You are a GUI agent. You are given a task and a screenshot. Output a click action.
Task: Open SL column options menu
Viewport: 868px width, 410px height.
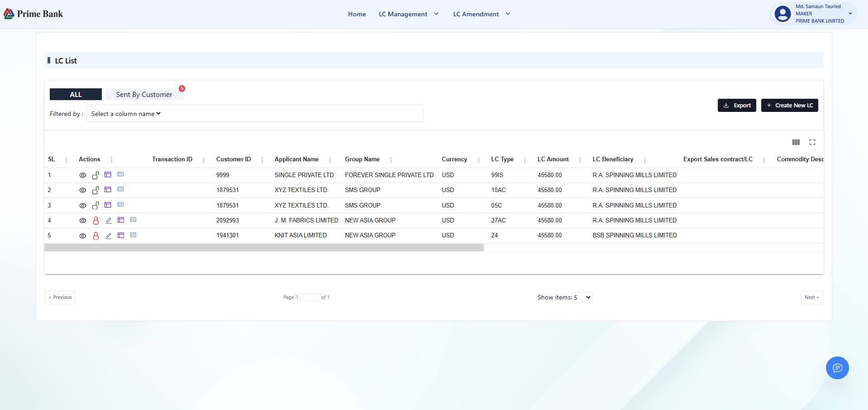click(x=67, y=160)
